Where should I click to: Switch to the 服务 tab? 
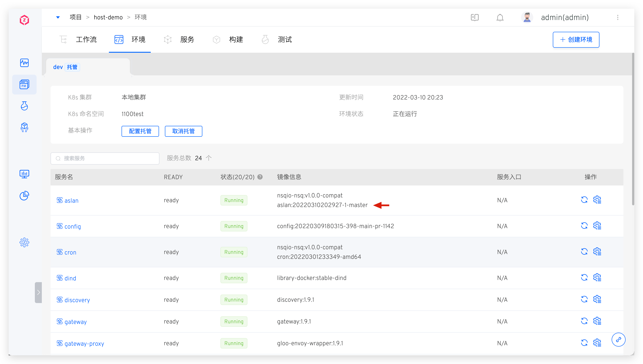[187, 39]
